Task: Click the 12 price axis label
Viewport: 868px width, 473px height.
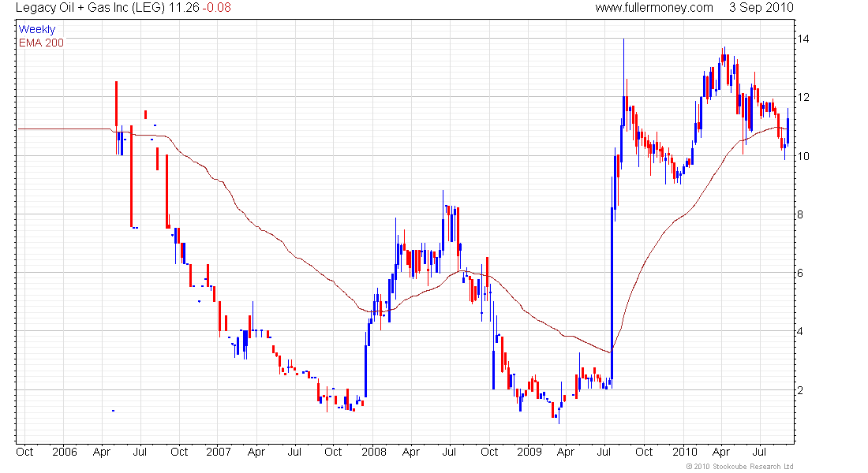Action: [803, 98]
